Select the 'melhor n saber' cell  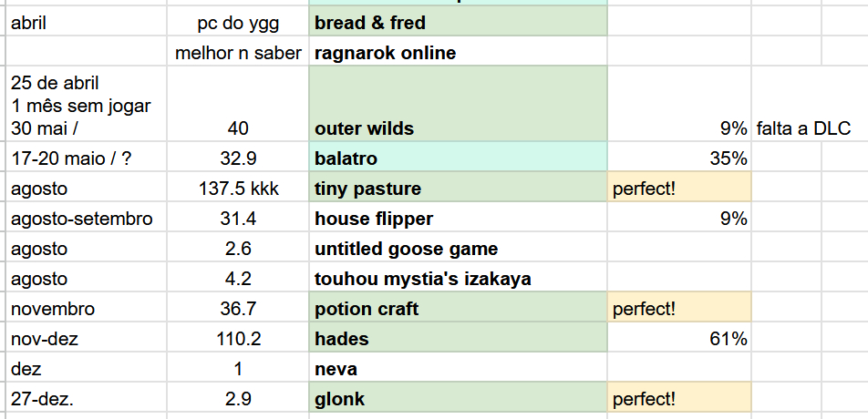pos(238,53)
